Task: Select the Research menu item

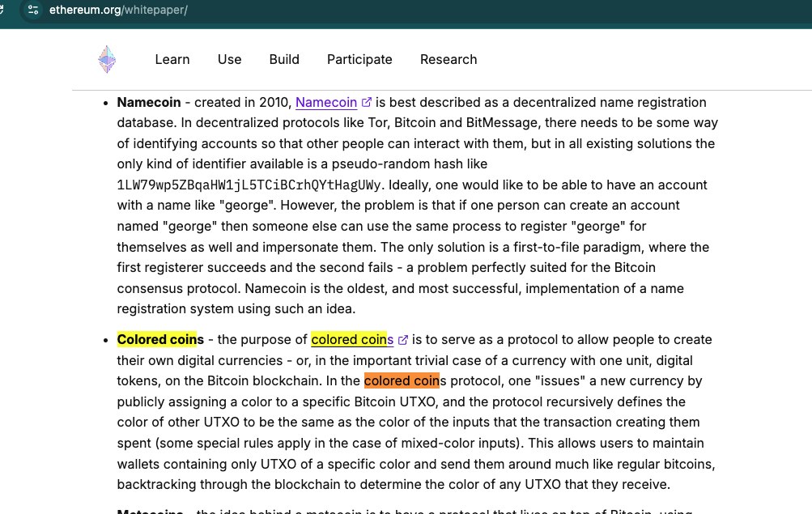Action: click(x=448, y=59)
